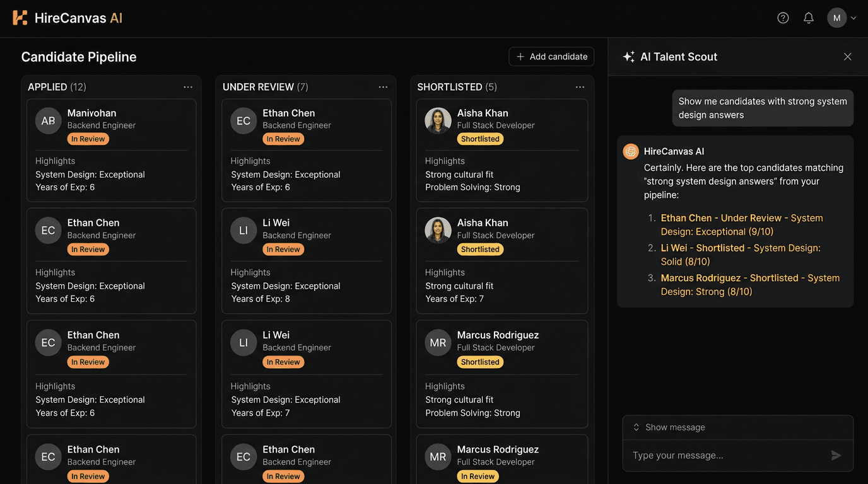Click the MR avatar on Shortlisted Marcus Rodriguez card
Screen dimensions: 868x484
click(x=438, y=343)
